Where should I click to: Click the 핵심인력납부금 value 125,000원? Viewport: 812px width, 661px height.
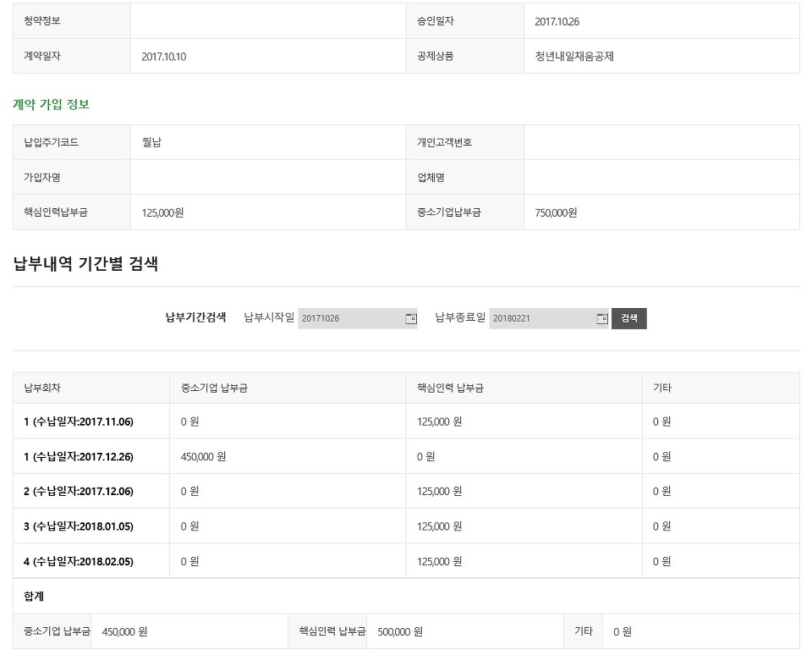162,212
